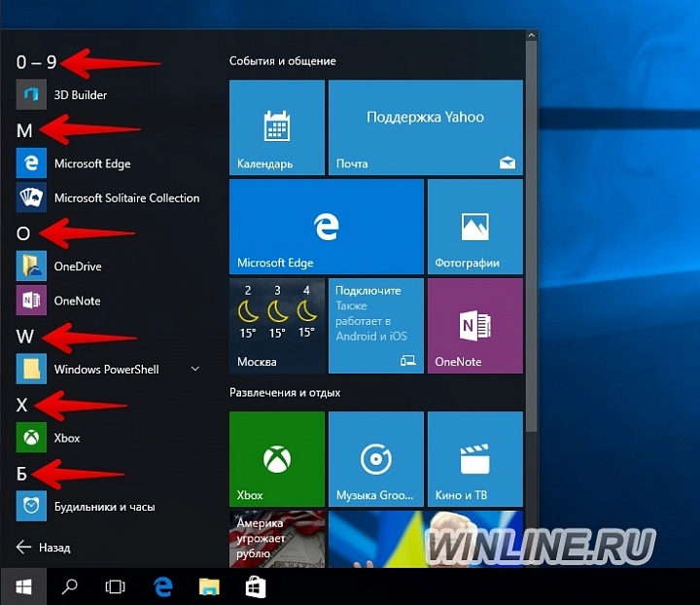
Task: Open OneNote purple icon in app list
Action: point(31,300)
